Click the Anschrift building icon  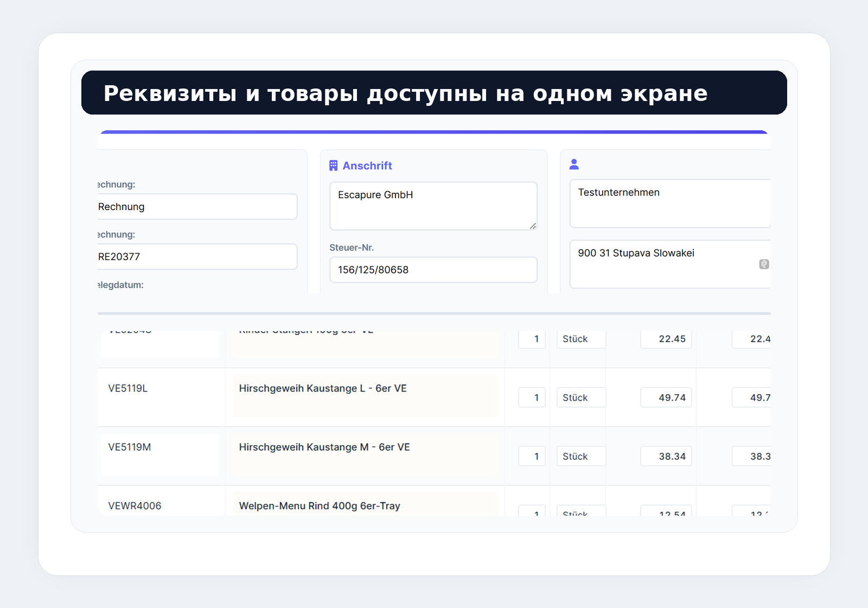pos(334,165)
